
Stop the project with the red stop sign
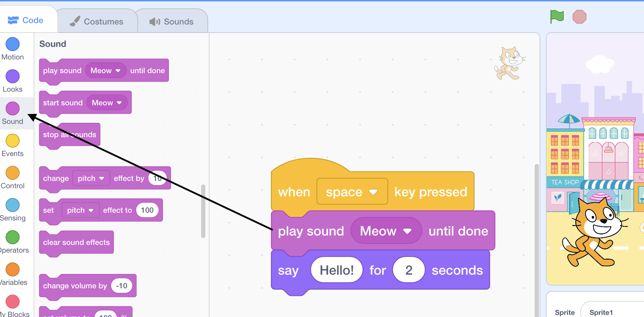pos(579,16)
